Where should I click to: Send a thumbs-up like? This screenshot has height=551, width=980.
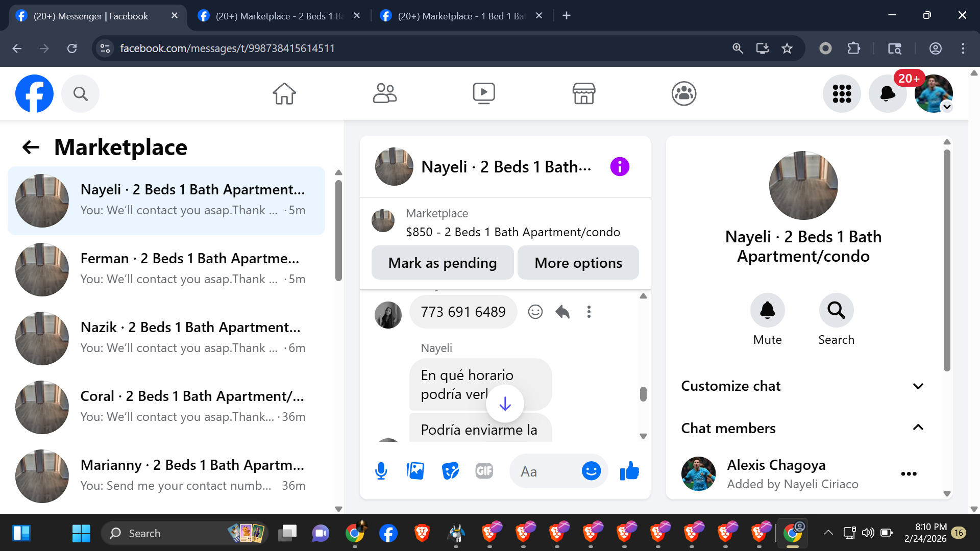(629, 471)
